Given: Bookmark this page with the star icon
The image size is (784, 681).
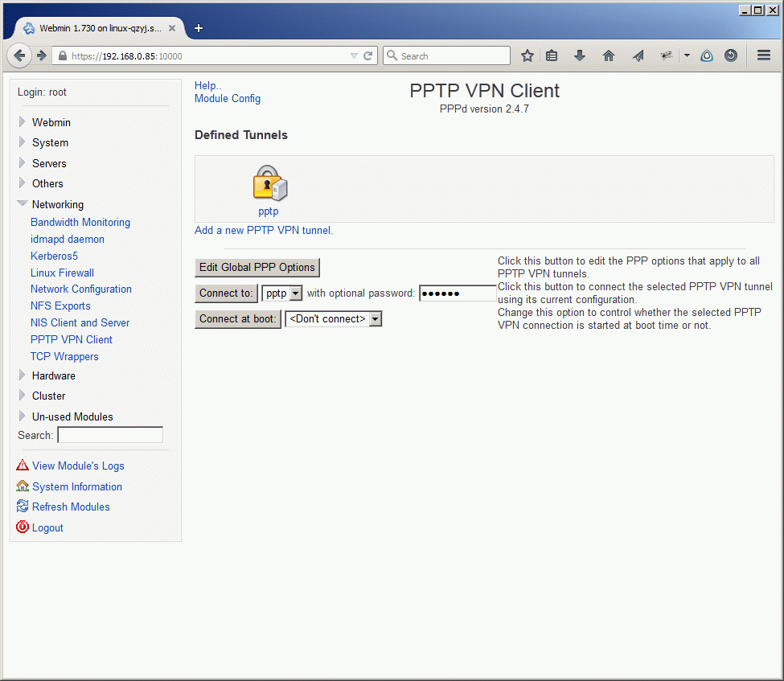Looking at the screenshot, I should (x=527, y=55).
